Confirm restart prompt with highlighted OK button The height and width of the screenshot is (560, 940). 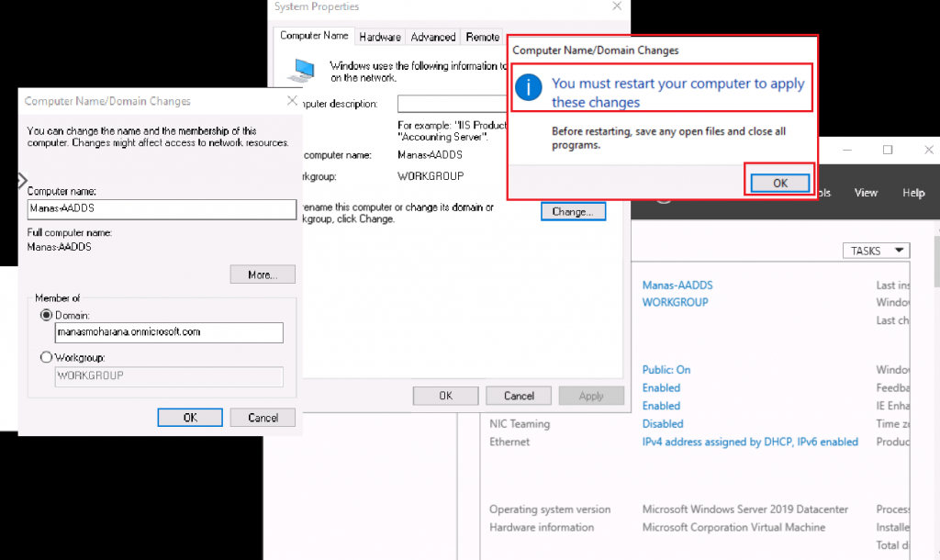tap(779, 183)
